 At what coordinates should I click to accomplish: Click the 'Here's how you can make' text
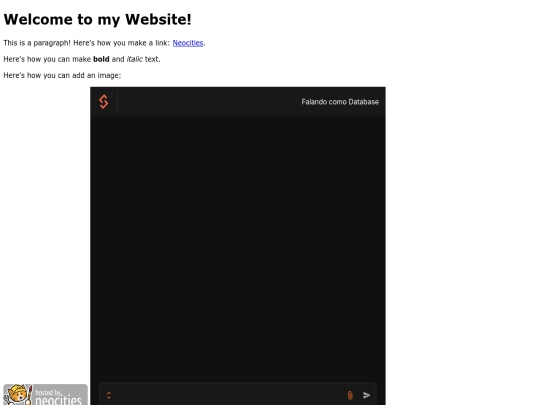coord(47,59)
